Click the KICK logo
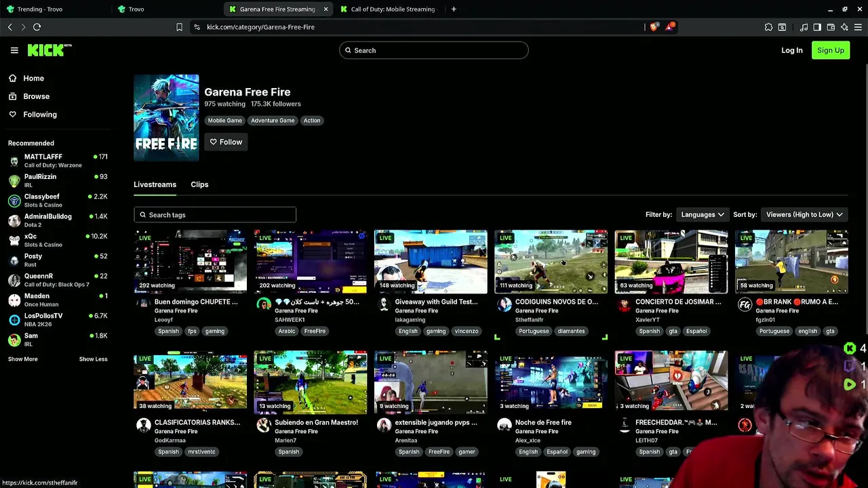Viewport: 868px width, 488px height. point(50,50)
